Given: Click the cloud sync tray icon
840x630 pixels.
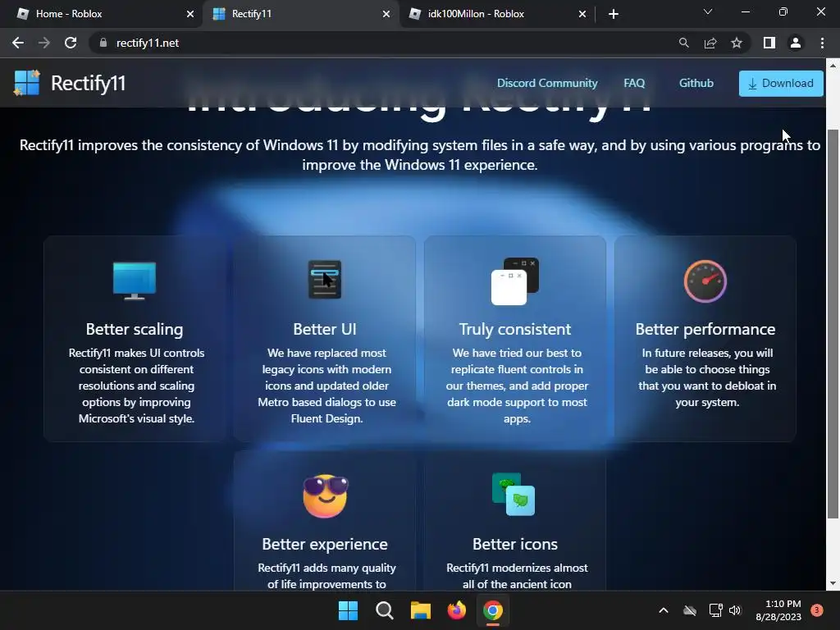Looking at the screenshot, I should [690, 610].
